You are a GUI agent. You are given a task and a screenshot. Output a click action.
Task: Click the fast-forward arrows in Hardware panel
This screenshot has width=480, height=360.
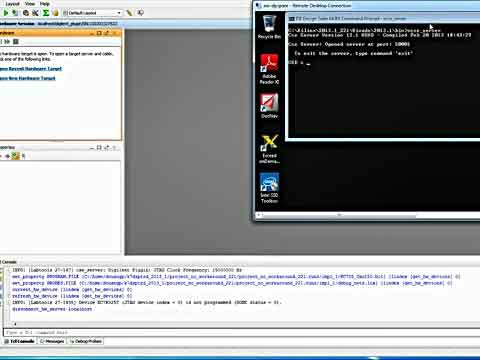tap(7, 42)
